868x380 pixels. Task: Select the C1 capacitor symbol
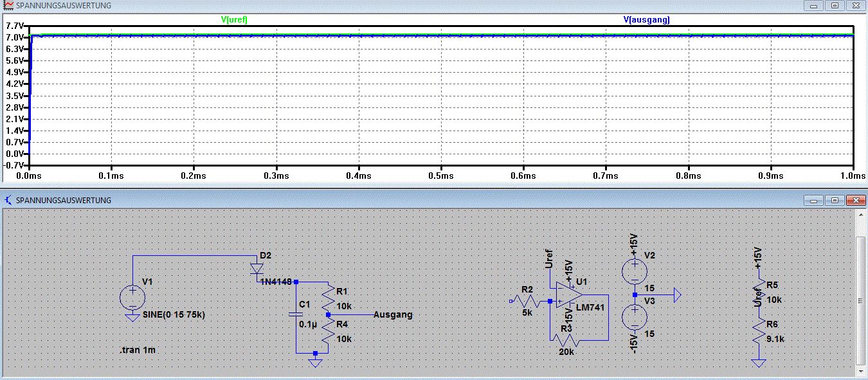point(295,314)
